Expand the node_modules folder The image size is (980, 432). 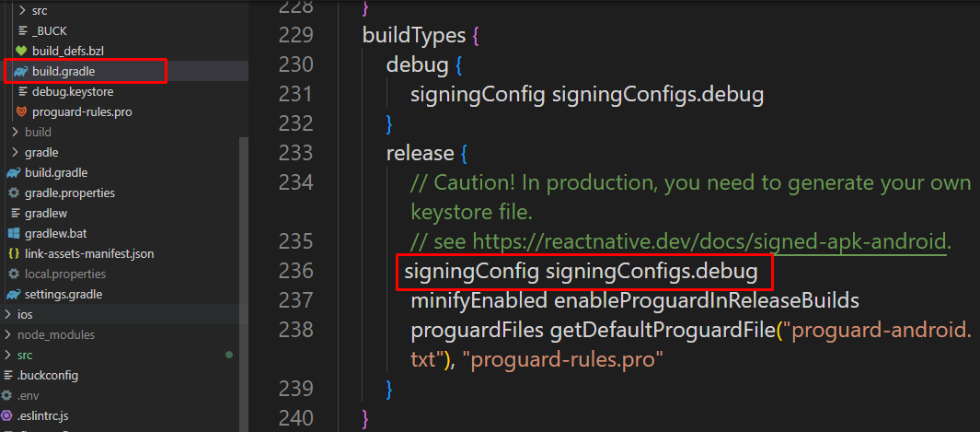[7, 334]
